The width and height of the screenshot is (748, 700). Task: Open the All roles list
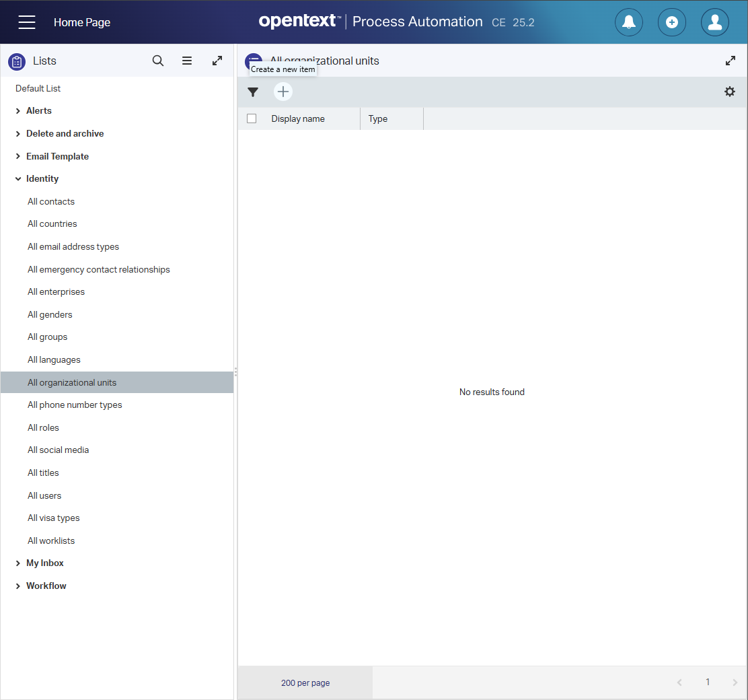tap(43, 427)
